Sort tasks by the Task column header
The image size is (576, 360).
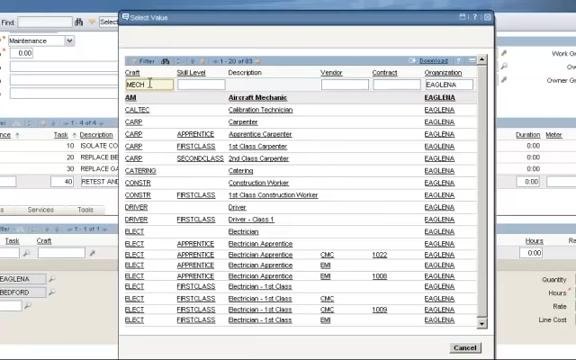[x=61, y=135]
